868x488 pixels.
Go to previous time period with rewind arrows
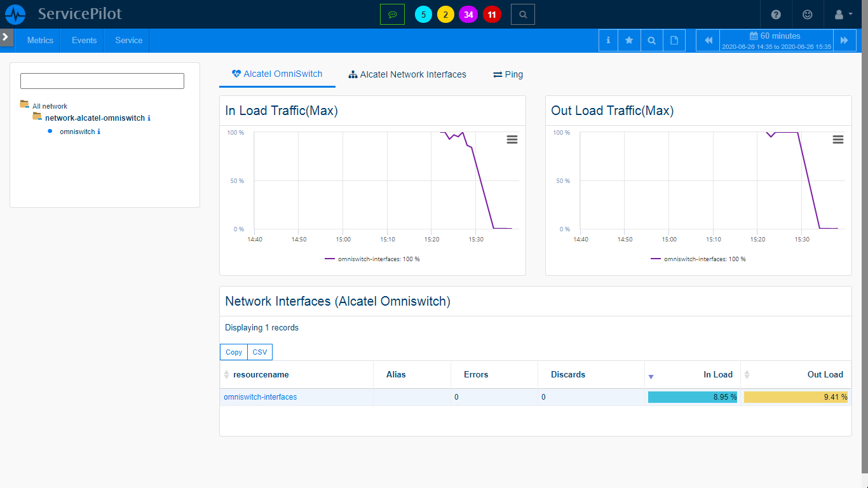709,40
